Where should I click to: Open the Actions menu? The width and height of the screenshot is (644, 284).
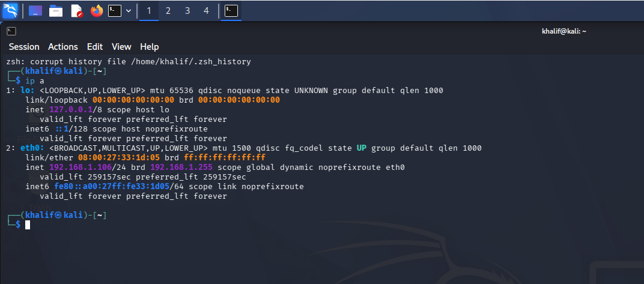[x=63, y=47]
